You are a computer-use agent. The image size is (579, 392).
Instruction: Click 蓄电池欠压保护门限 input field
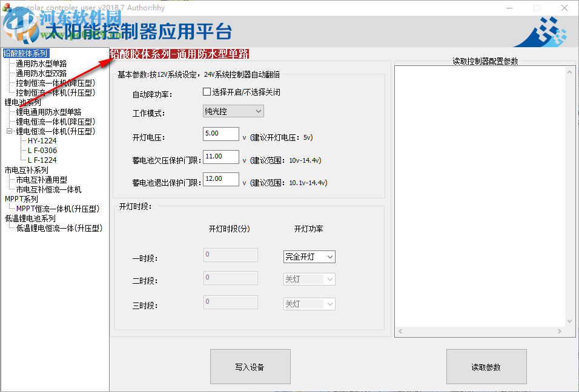(221, 156)
